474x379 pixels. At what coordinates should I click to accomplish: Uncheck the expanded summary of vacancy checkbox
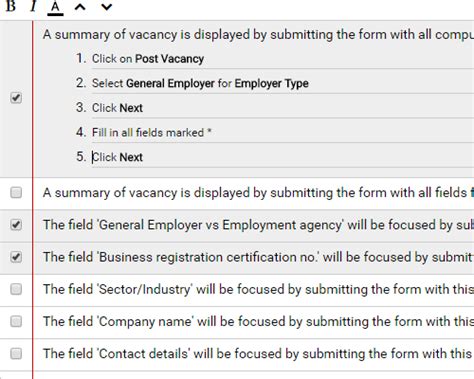pos(16,98)
